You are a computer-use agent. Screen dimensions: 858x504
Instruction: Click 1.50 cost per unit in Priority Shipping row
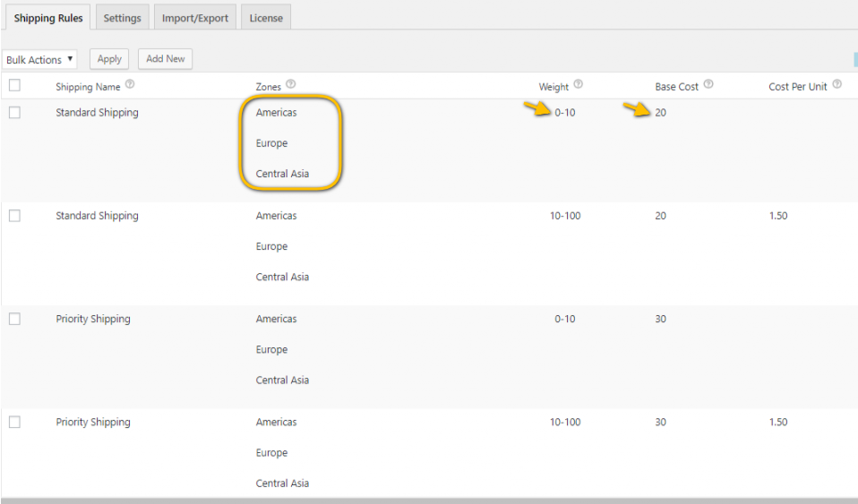[x=778, y=422]
